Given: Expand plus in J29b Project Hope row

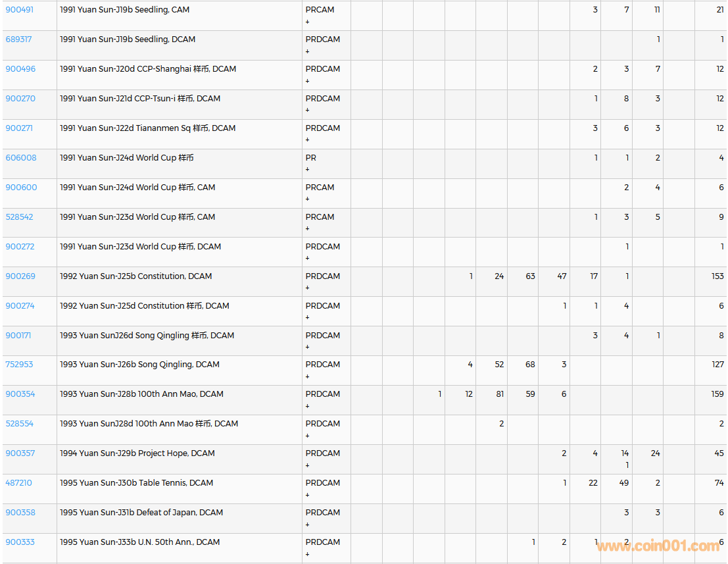Looking at the screenshot, I should 307,465.
